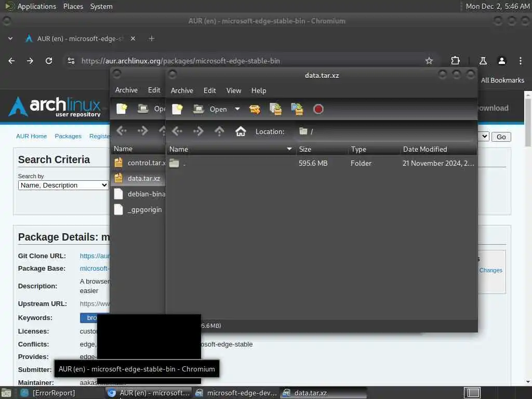
Task: Close the AUR microsoft-edge tab
Action: click(133, 38)
